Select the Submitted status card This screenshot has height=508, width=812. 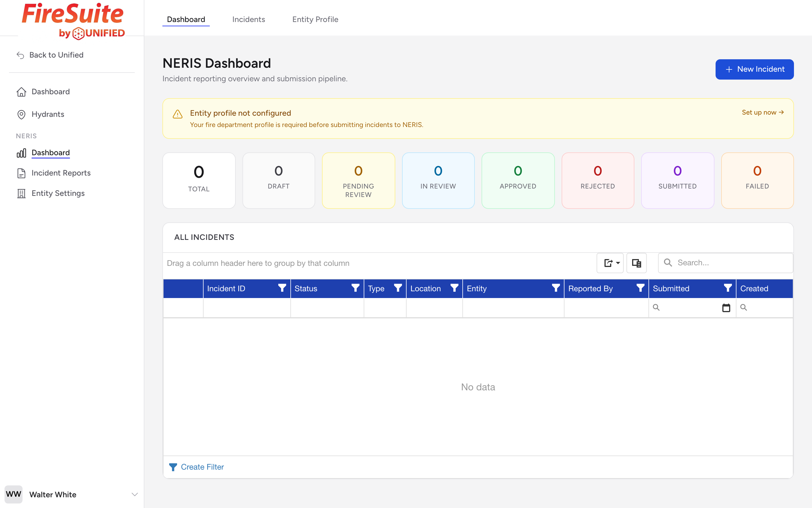pos(678,180)
